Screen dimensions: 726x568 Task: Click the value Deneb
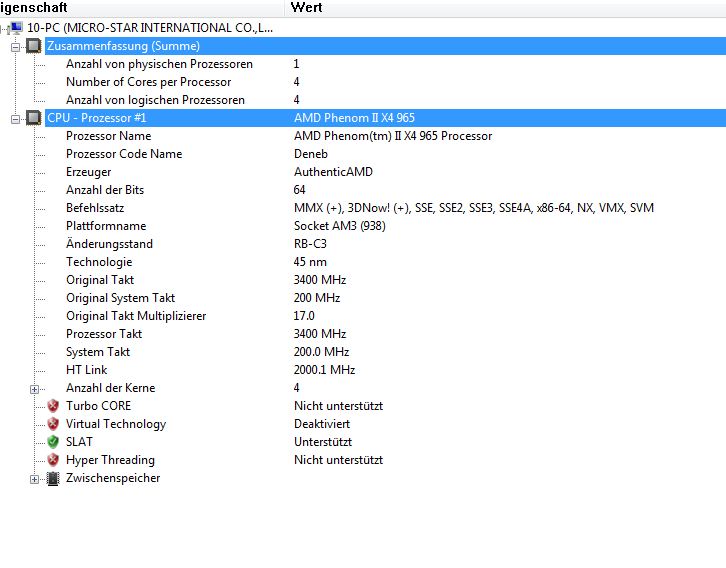coord(311,154)
